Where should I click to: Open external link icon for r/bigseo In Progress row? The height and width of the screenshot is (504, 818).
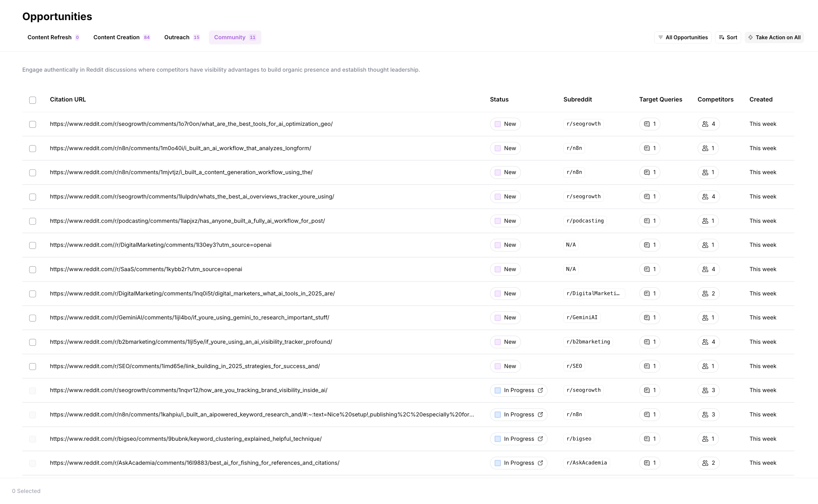(540, 439)
